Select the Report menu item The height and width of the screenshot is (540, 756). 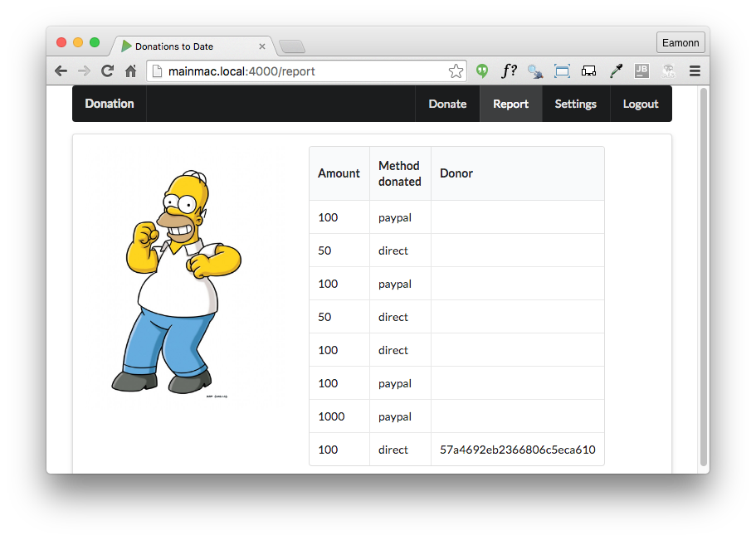(510, 104)
